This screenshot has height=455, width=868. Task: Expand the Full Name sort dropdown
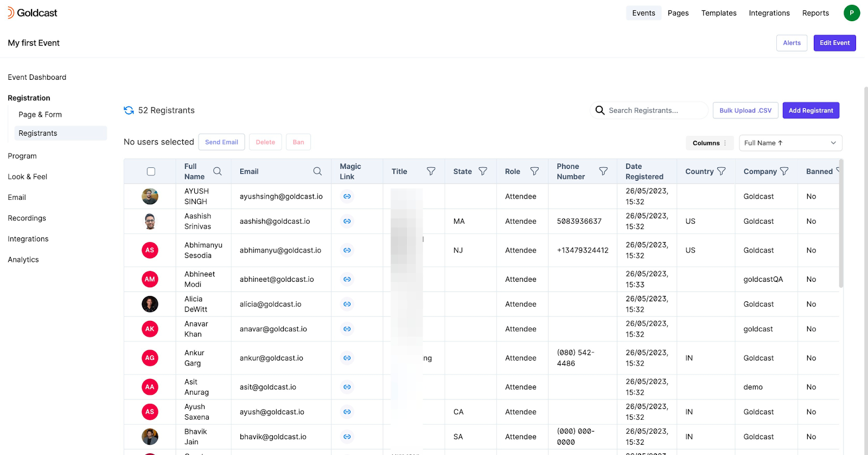tap(790, 143)
